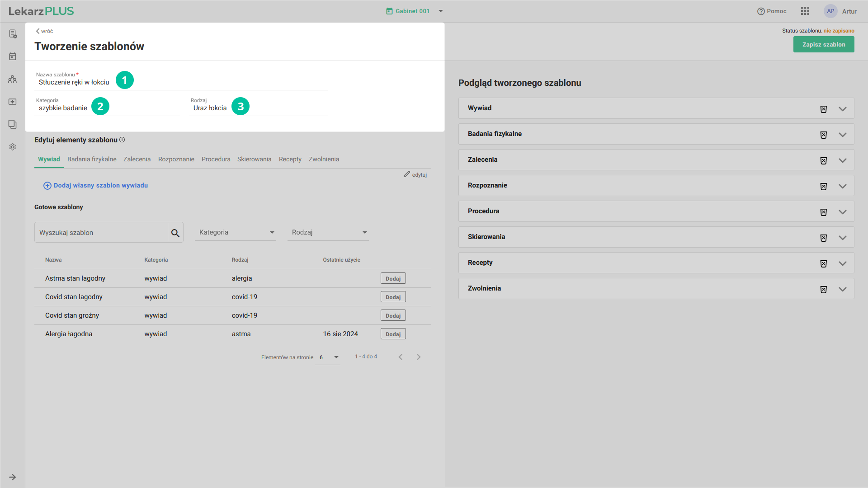Switch to the Zalecenia tab
This screenshot has width=868, height=488.
(x=137, y=159)
